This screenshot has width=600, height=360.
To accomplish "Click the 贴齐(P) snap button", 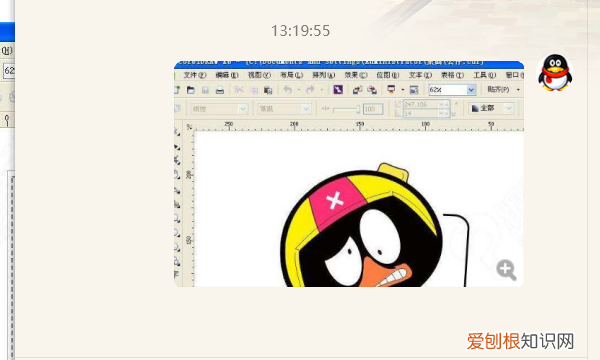I will (498, 90).
